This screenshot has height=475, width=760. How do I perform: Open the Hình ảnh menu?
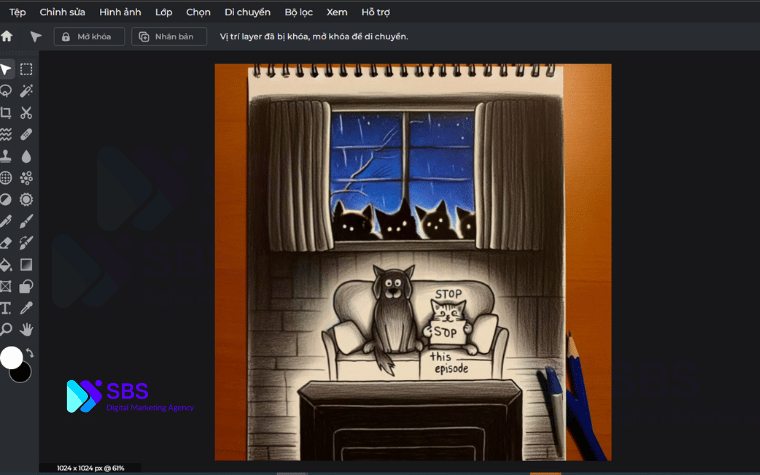click(120, 12)
